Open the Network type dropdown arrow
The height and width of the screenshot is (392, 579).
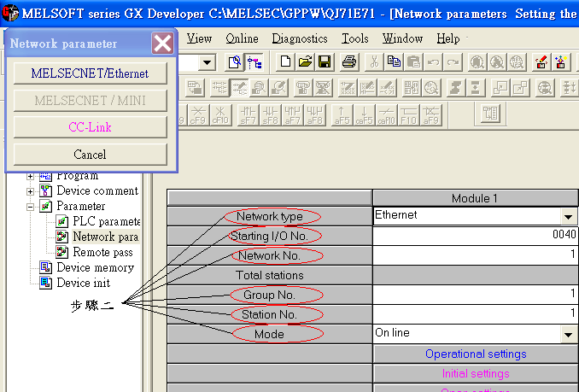click(x=568, y=216)
